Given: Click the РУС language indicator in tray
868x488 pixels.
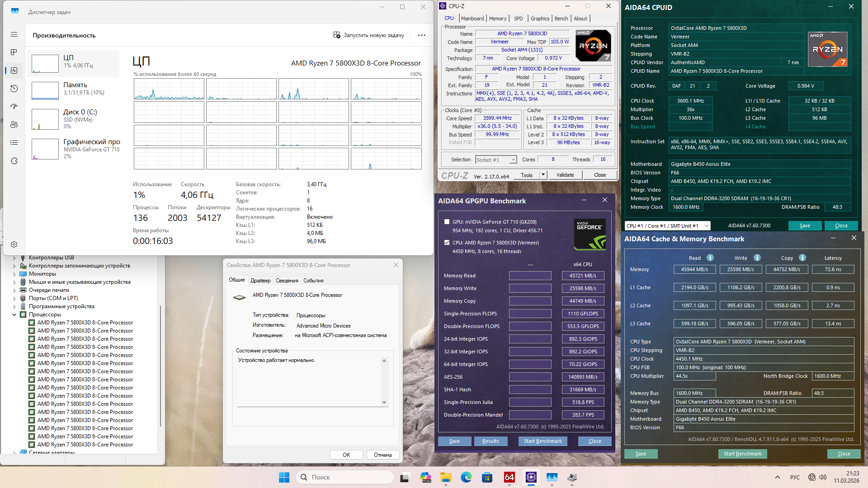Looking at the screenshot, I should point(795,477).
